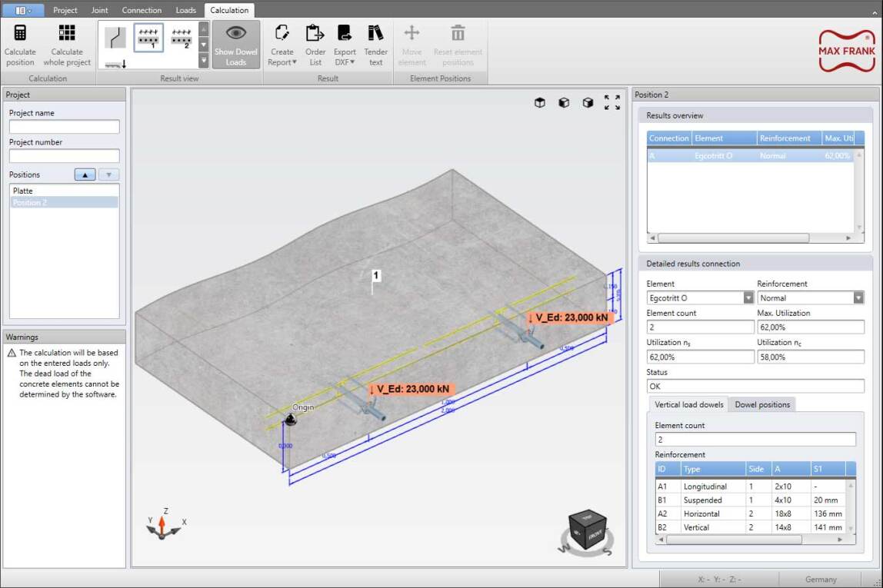
Task: Click the Project name field
Action: click(64, 127)
